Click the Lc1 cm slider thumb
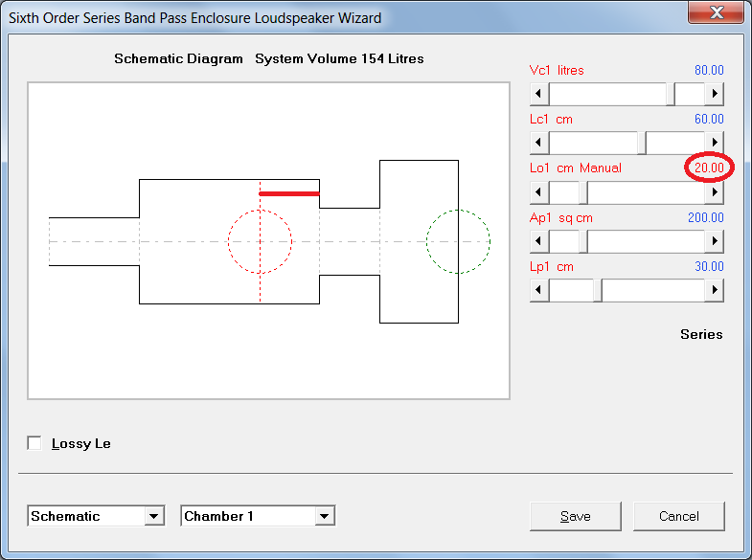 [642, 143]
